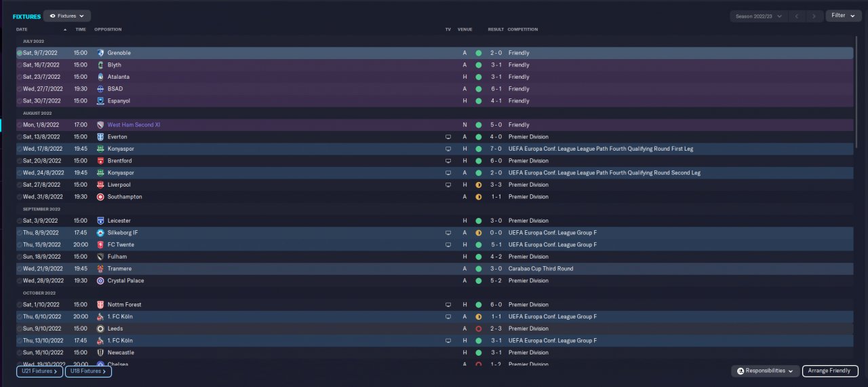Image resolution: width=868 pixels, height=387 pixels.
Task: Sort fixtures by the Date column header
Action: [x=22, y=29]
